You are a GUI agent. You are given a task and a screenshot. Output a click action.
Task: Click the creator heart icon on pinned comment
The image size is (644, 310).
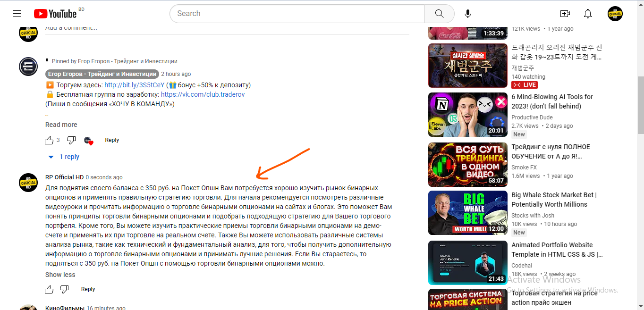point(88,141)
